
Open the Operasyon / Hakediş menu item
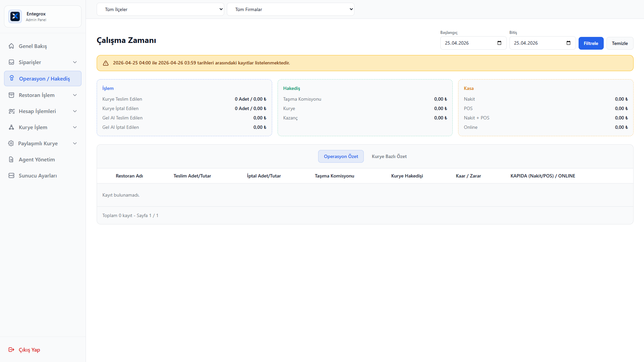click(43, 79)
